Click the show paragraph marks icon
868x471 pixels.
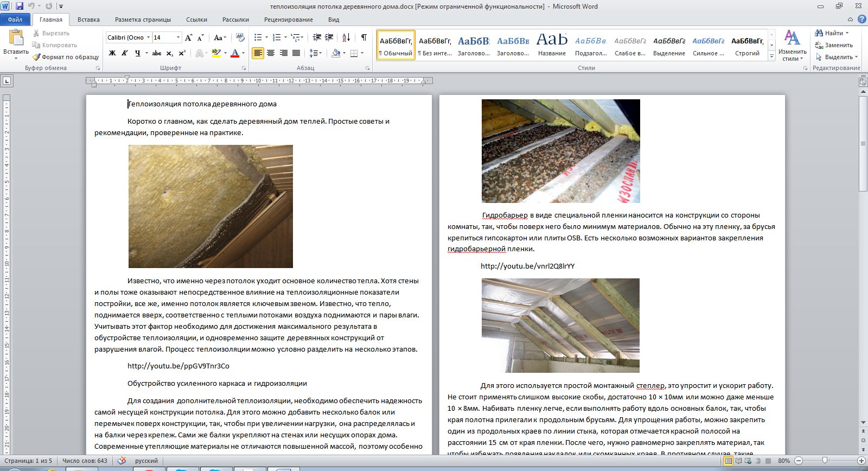click(x=363, y=37)
